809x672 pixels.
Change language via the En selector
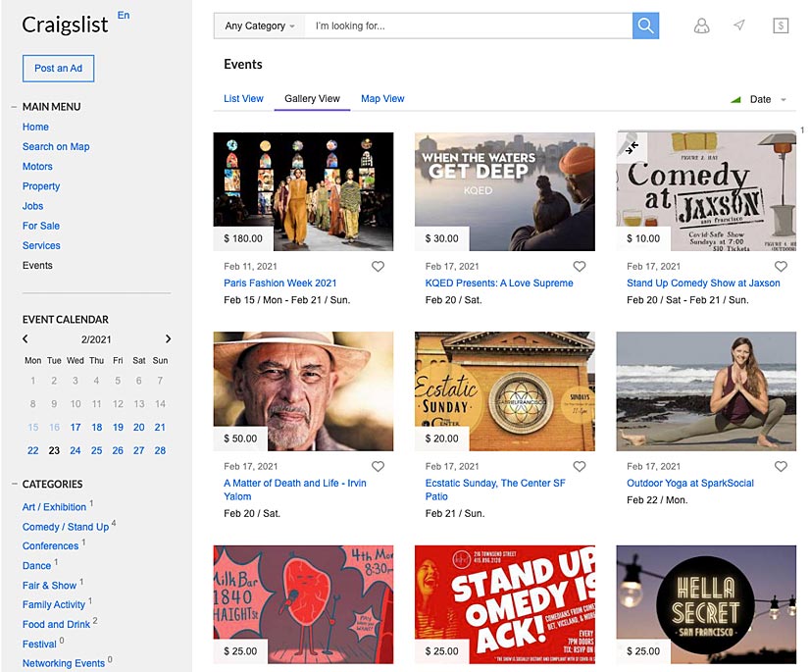[124, 15]
